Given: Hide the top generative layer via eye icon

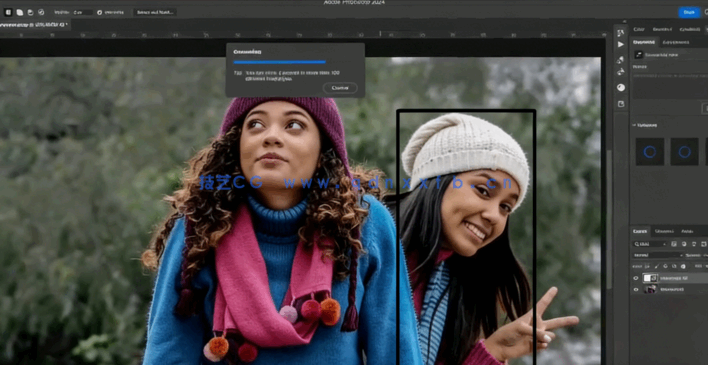Looking at the screenshot, I should pyautogui.click(x=636, y=278).
